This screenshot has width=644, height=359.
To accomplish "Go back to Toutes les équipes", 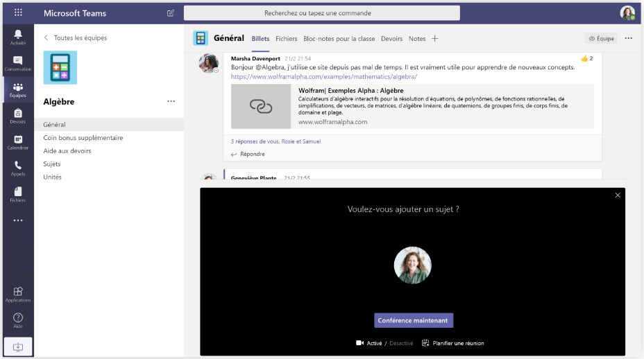I will (75, 38).
